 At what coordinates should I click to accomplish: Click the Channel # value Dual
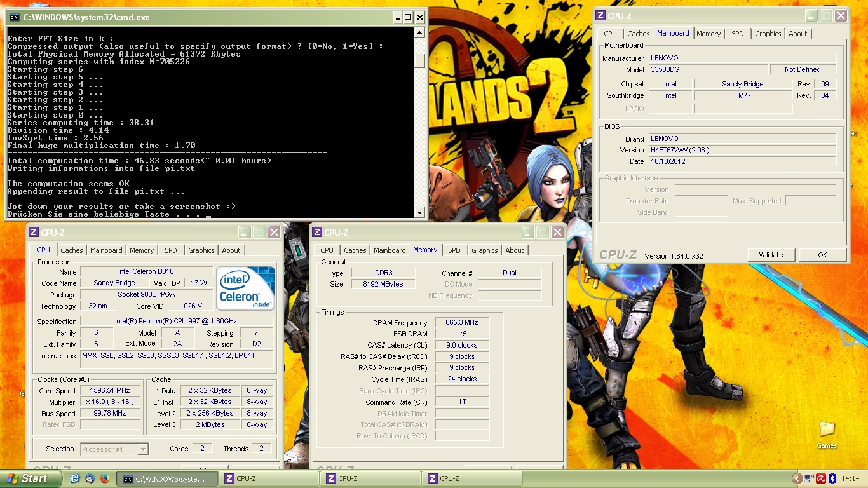click(510, 273)
